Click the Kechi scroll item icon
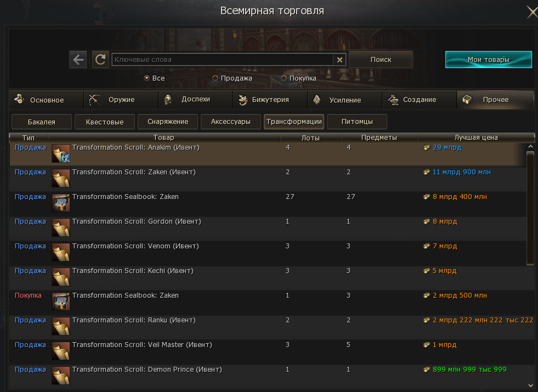 pos(61,277)
